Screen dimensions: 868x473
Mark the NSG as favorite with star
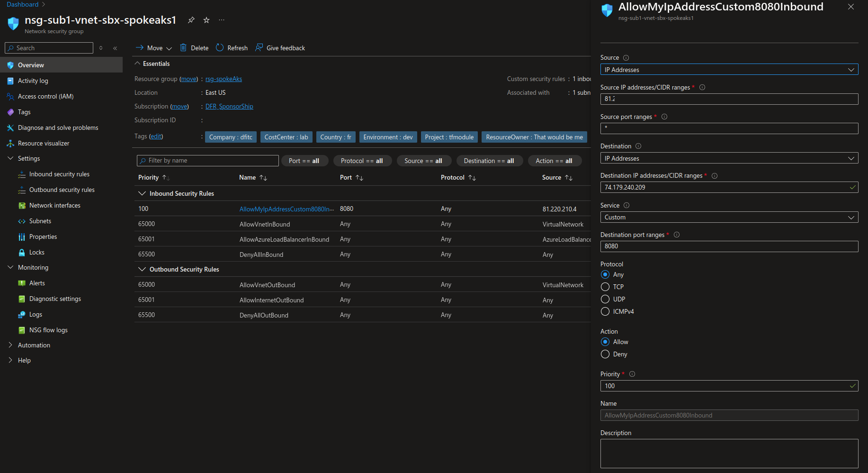click(206, 20)
